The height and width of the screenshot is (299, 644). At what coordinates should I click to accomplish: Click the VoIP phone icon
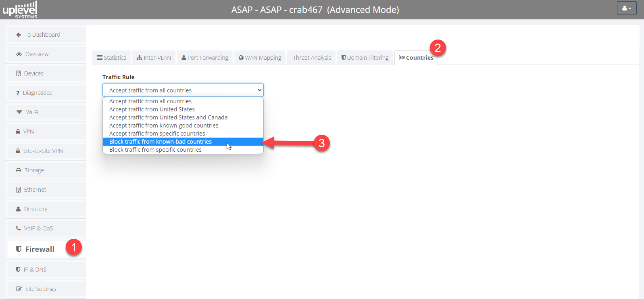pyautogui.click(x=18, y=228)
